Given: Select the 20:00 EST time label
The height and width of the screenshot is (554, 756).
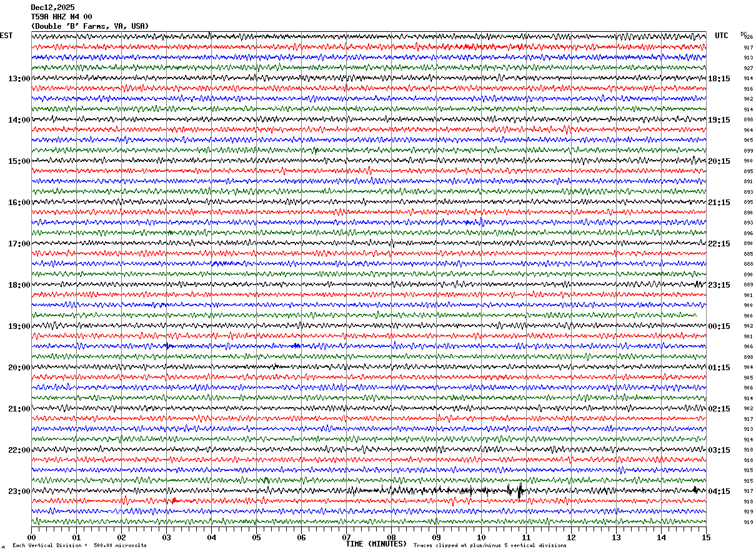Looking at the screenshot, I should 19,368.
